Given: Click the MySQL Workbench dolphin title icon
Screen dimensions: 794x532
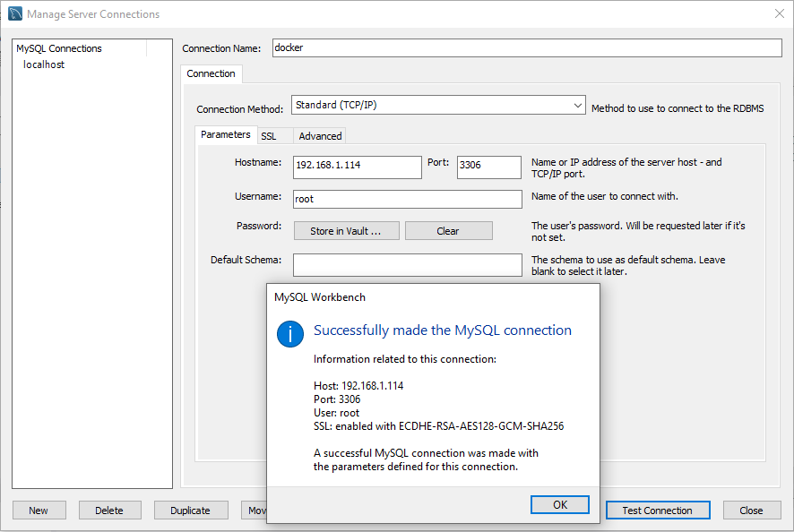Looking at the screenshot, I should tap(15, 13).
